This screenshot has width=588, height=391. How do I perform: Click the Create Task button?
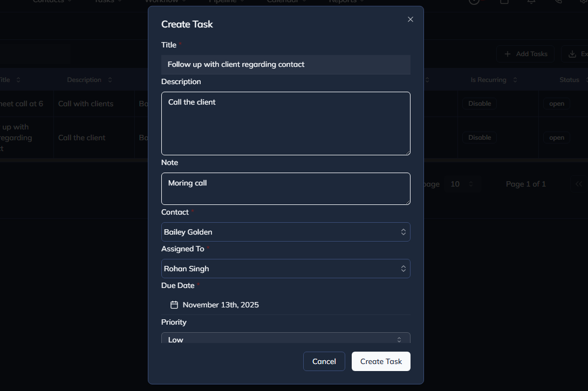point(381,361)
